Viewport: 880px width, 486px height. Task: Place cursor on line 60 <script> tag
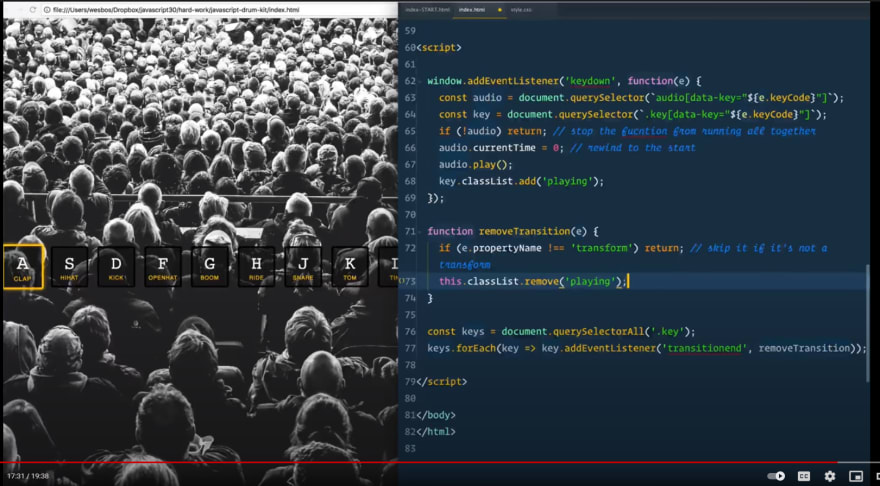click(x=439, y=48)
